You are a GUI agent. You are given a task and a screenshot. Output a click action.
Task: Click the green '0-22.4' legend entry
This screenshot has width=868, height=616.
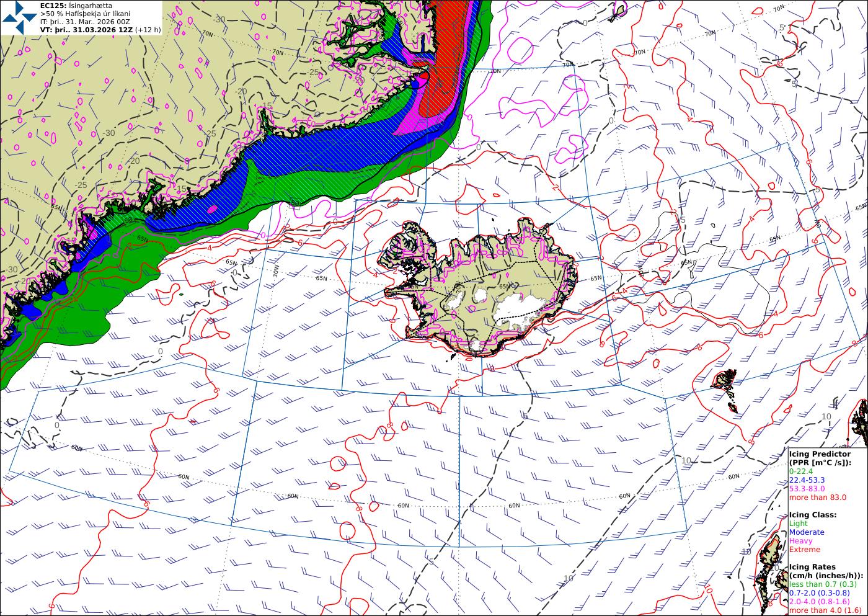(x=801, y=471)
